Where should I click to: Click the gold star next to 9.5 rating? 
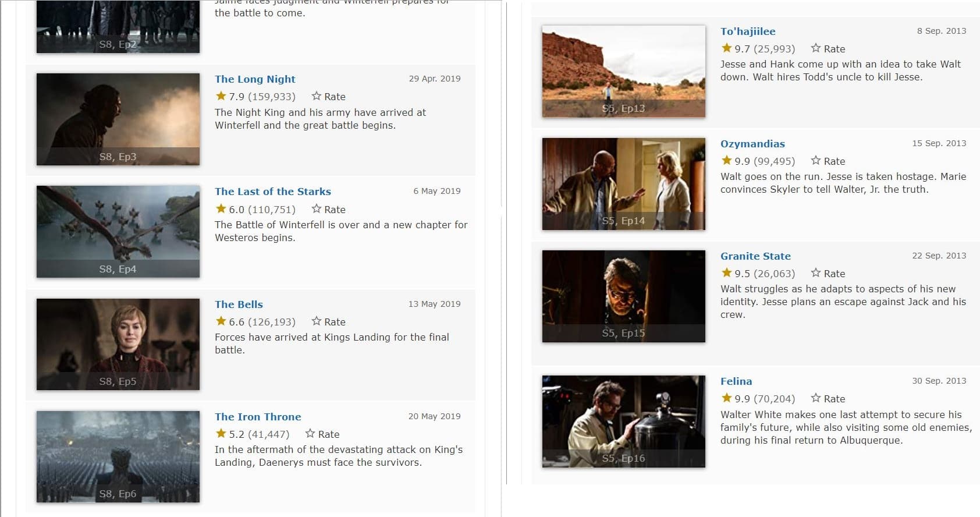point(726,273)
